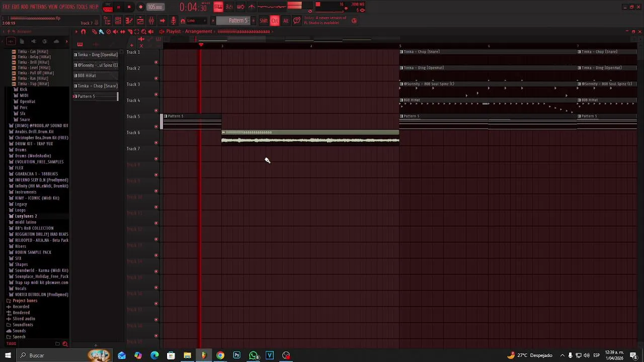Viewport: 644px width, 362px height.
Task: Select the Slice tool in playlist
Action: tap(130, 31)
